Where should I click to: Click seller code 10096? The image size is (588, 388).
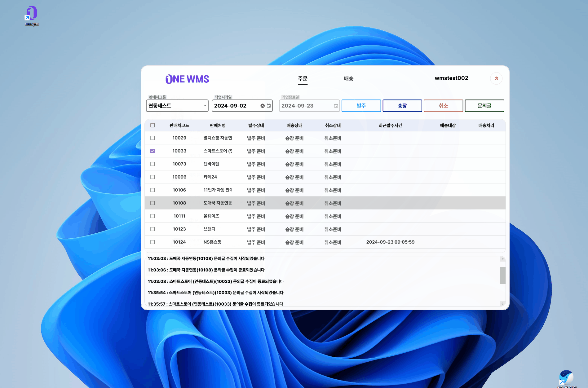(179, 177)
